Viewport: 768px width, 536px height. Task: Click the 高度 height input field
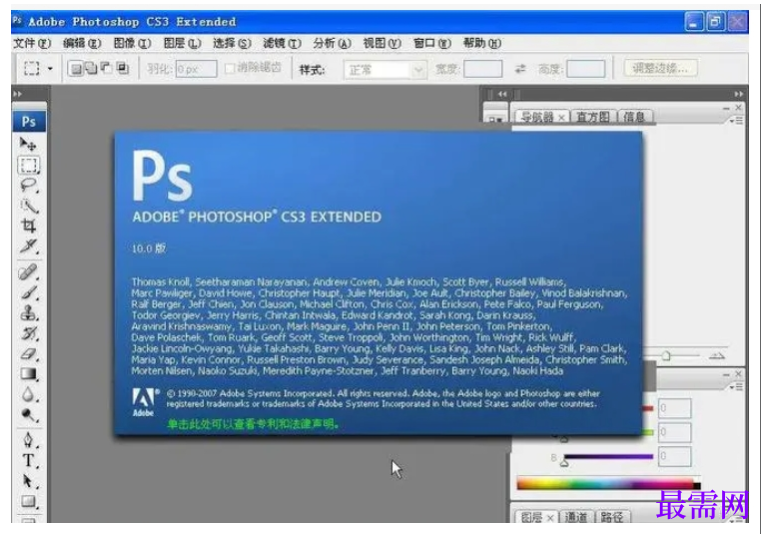[x=586, y=69]
